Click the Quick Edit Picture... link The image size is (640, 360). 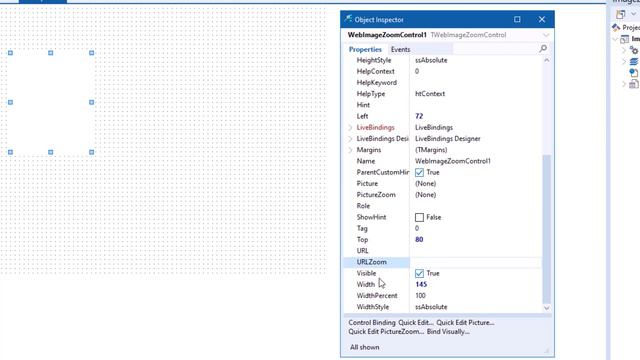tap(465, 322)
